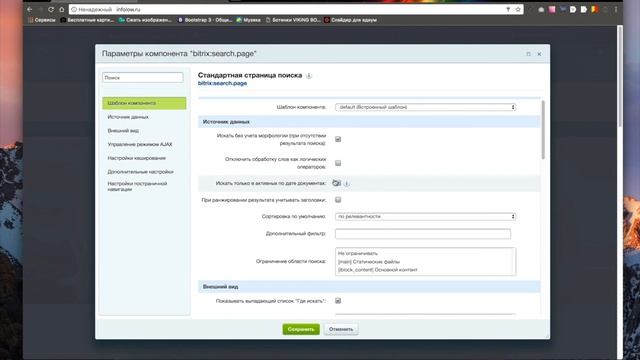640x360 pixels.
Task: Open the 'Сортировка по умолчанию' dropdown
Action: [x=425, y=216]
